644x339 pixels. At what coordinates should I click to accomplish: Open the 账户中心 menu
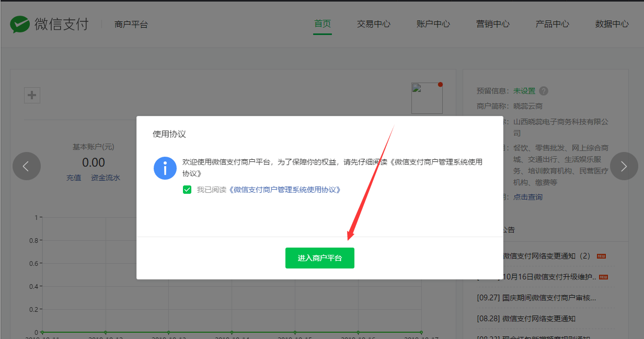pos(433,24)
